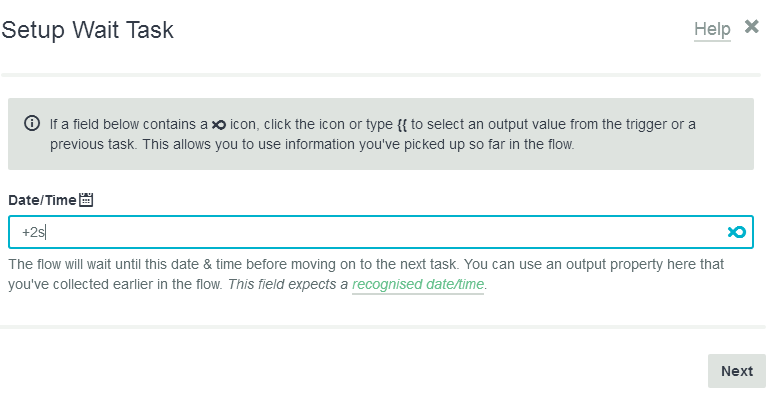Open the output value picker icon in Date/Time field
The width and height of the screenshot is (771, 401).
(x=737, y=232)
